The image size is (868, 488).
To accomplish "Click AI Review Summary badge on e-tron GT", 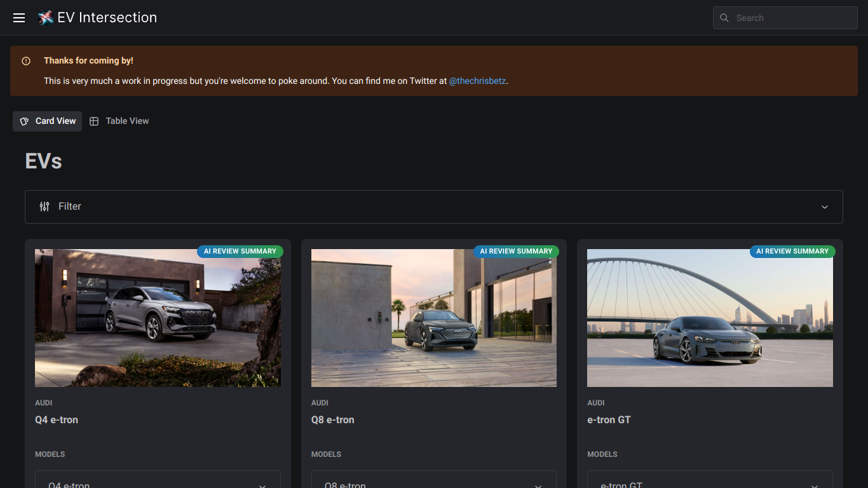I will coord(792,251).
